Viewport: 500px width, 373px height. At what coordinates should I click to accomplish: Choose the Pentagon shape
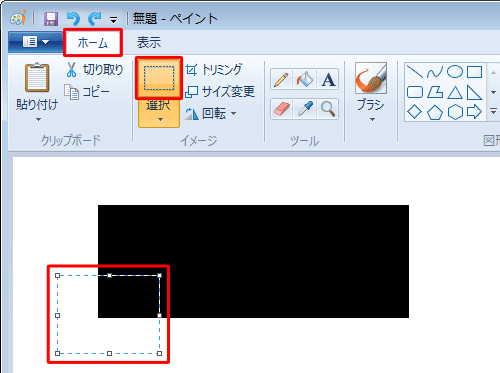[x=435, y=112]
